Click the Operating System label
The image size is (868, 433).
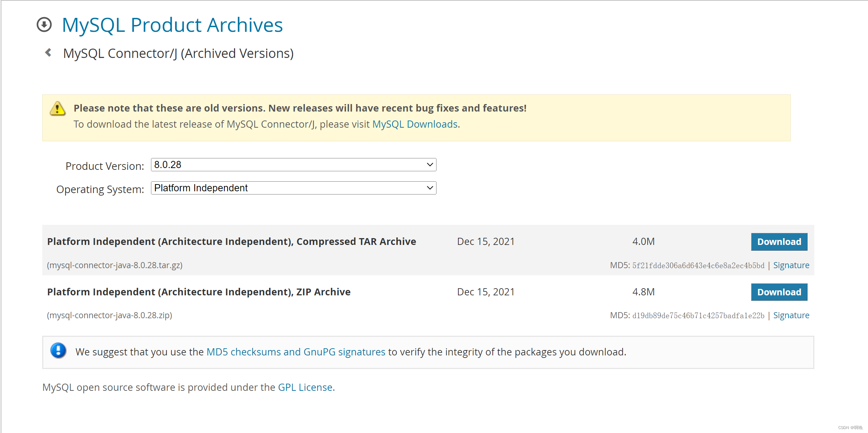(x=100, y=189)
